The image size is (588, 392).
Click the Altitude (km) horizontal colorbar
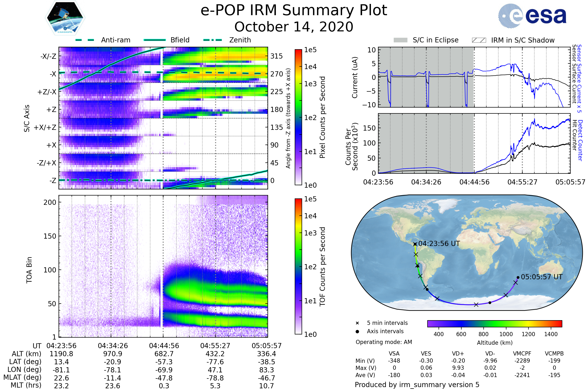(494, 323)
